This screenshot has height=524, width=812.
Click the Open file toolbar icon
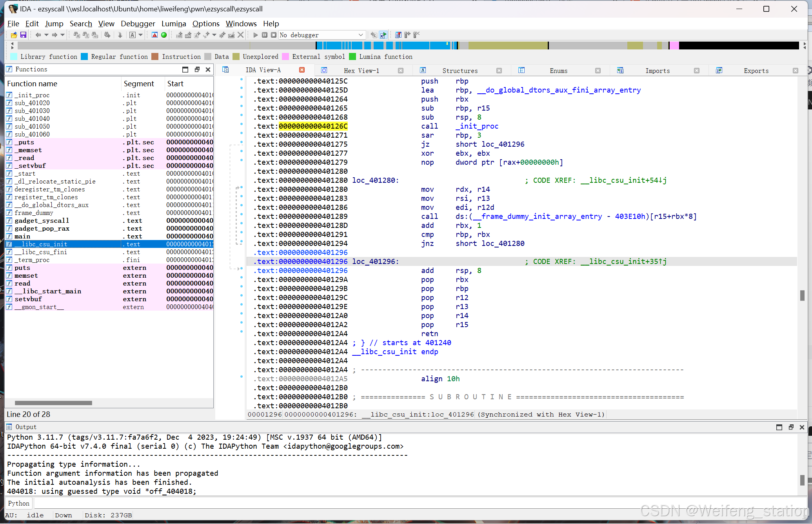13,35
